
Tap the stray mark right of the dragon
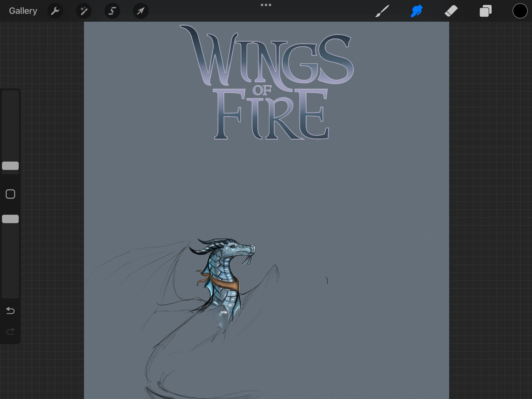327,281
